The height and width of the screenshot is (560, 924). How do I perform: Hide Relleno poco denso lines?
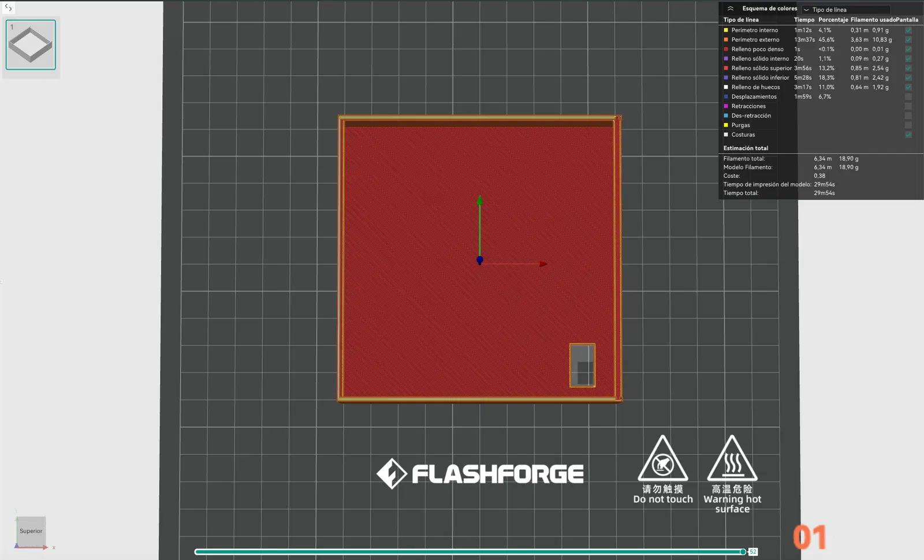(x=908, y=49)
